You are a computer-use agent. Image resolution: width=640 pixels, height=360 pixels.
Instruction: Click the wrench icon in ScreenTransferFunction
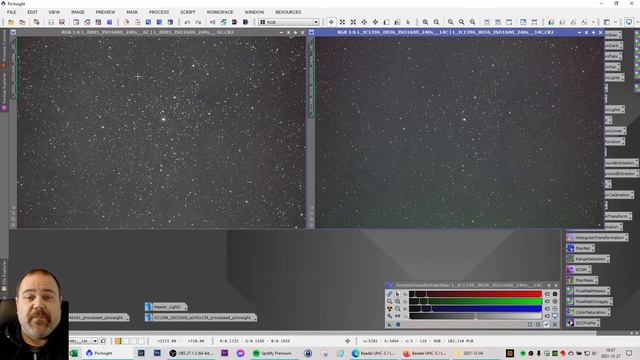pos(389,316)
